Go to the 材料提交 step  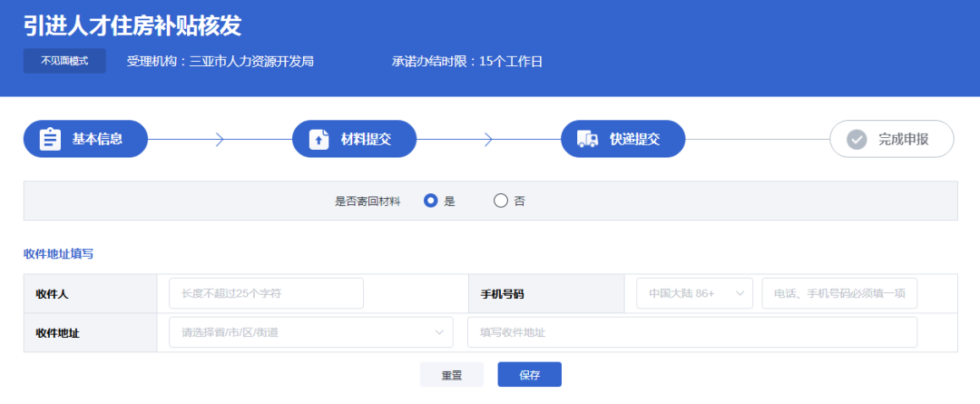point(355,139)
